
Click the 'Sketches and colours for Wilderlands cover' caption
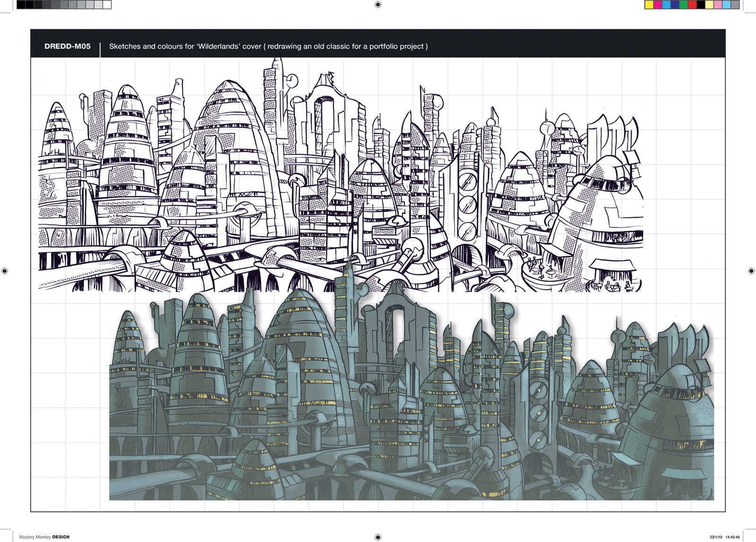pos(268,46)
